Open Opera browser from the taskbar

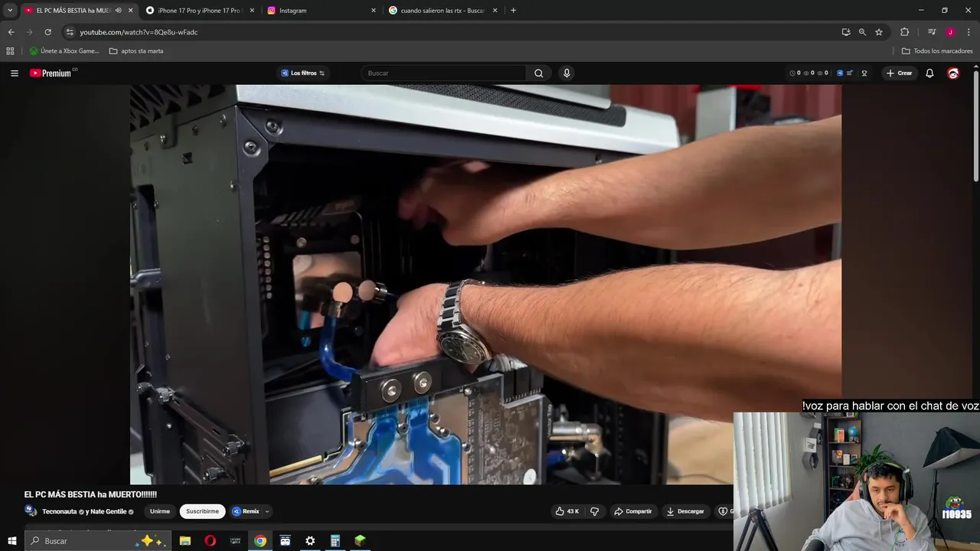click(210, 541)
